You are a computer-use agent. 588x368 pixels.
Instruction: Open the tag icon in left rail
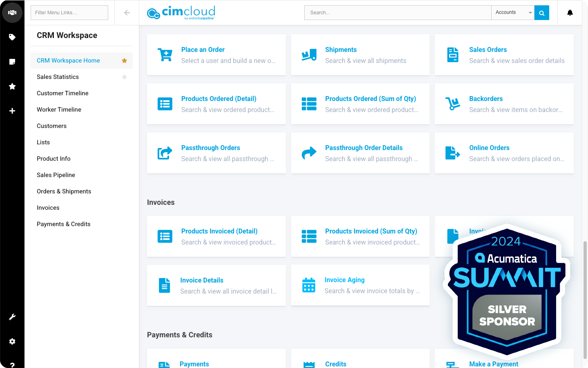click(12, 37)
